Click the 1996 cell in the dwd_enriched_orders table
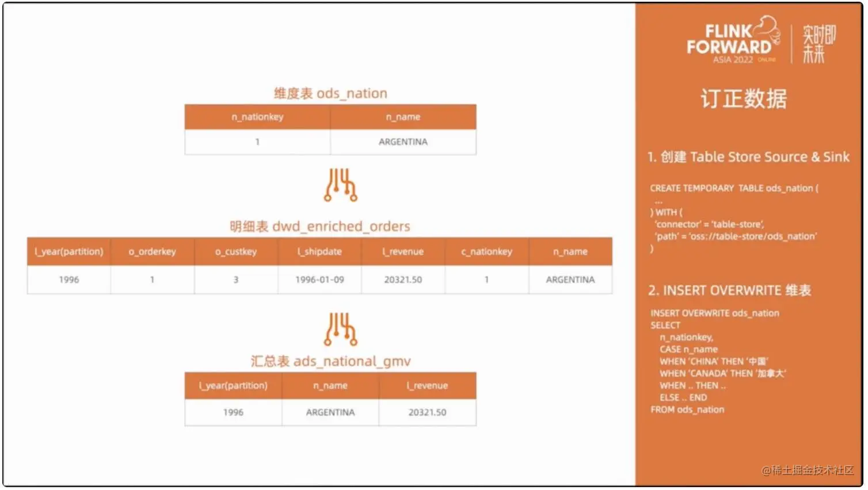This screenshot has height=490, width=868. pyautogui.click(x=69, y=280)
